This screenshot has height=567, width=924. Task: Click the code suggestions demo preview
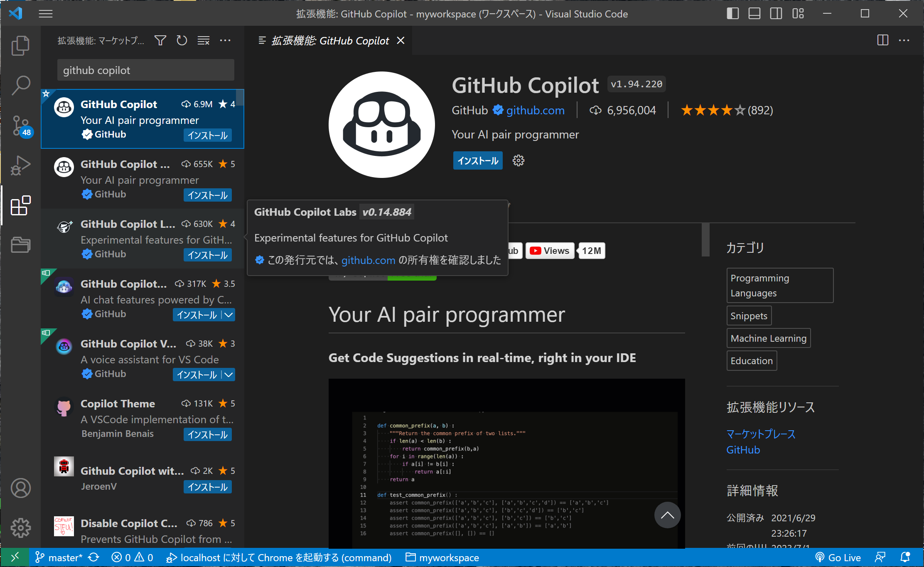click(x=506, y=463)
